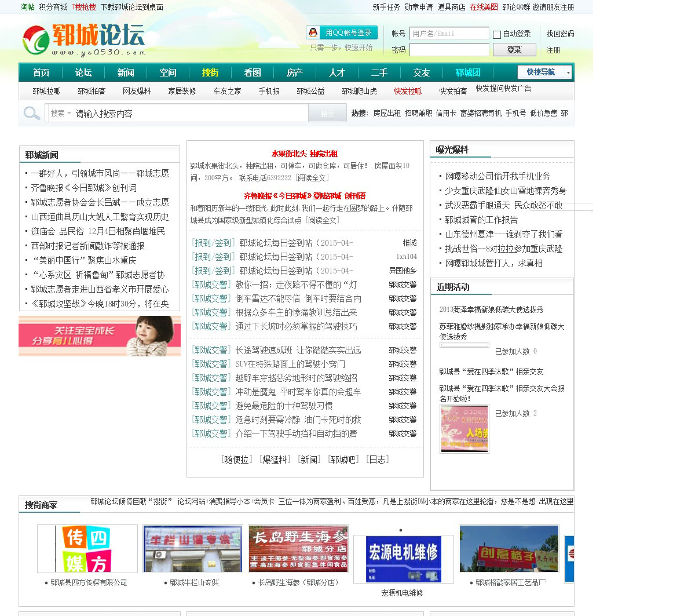Click the 郓城论坛 site logo
Image resolution: width=695 pixels, height=616 pixels.
[83, 40]
